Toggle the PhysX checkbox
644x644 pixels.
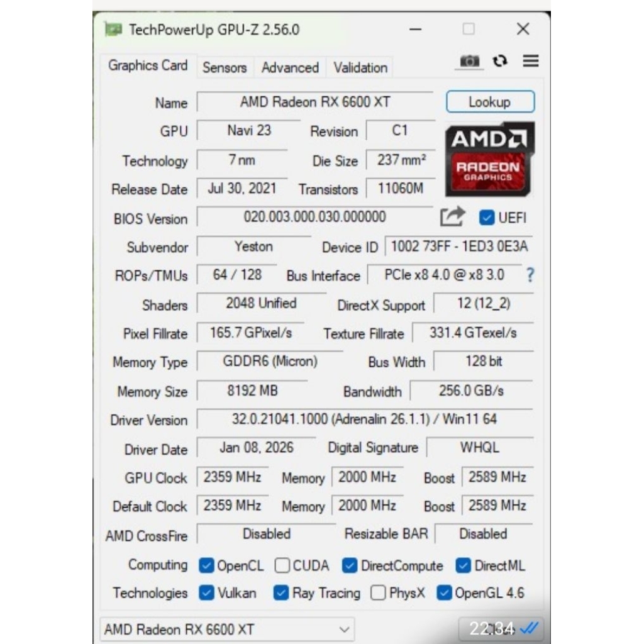pos(378,592)
